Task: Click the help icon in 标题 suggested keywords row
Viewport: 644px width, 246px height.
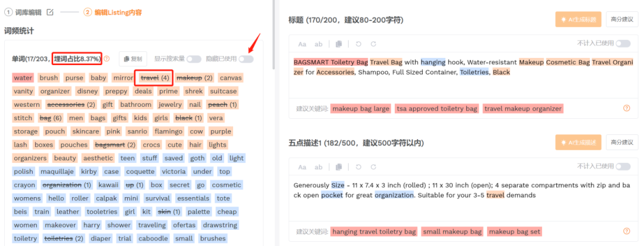Action: pyautogui.click(x=626, y=108)
